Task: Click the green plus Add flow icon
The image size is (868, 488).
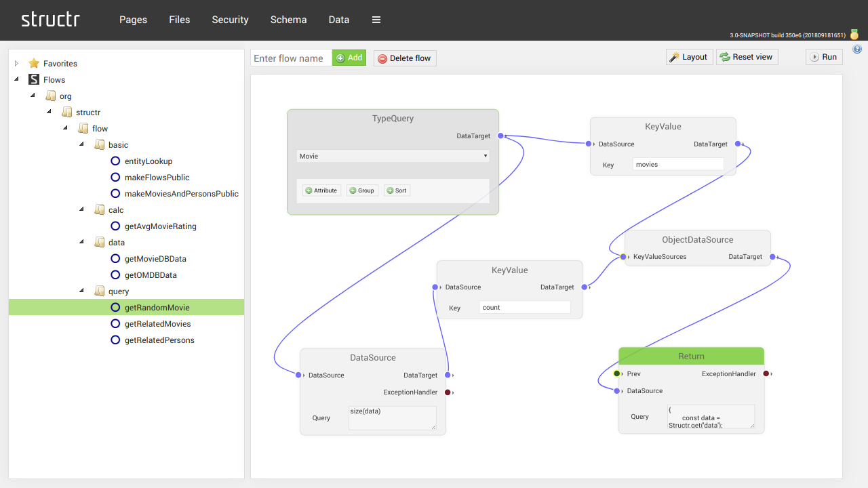Action: point(340,58)
